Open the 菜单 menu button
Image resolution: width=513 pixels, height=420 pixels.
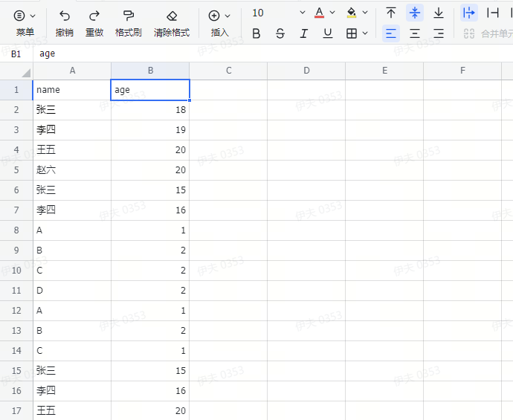tap(25, 23)
